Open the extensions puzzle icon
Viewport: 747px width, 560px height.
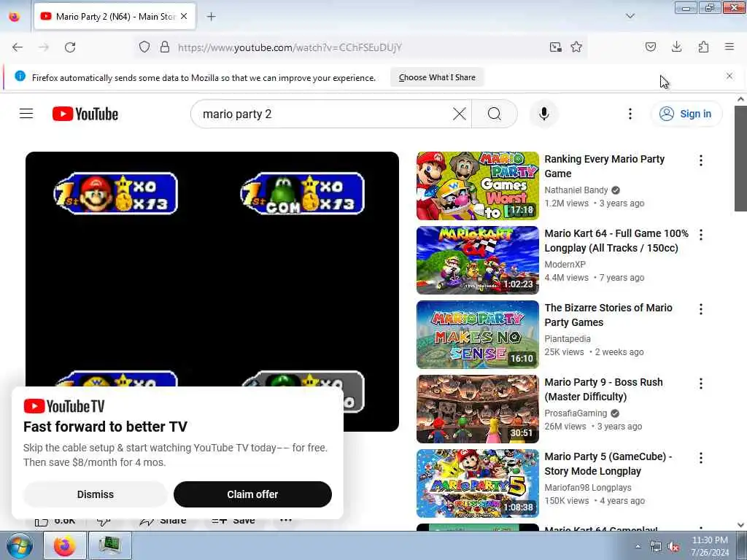(x=703, y=47)
